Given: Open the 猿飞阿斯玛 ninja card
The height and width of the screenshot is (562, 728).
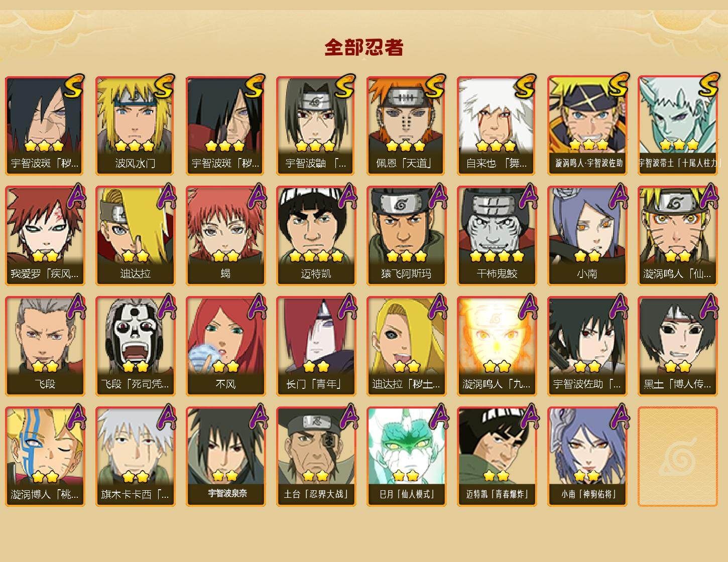Looking at the screenshot, I should [406, 236].
